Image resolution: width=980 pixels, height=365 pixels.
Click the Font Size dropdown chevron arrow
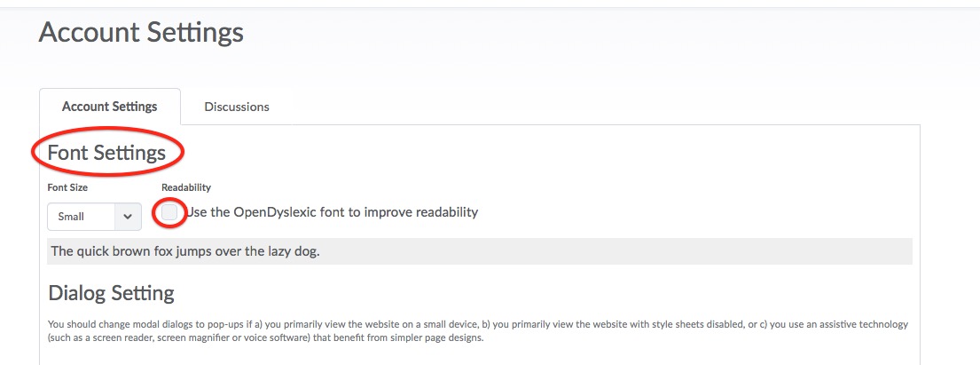click(128, 217)
